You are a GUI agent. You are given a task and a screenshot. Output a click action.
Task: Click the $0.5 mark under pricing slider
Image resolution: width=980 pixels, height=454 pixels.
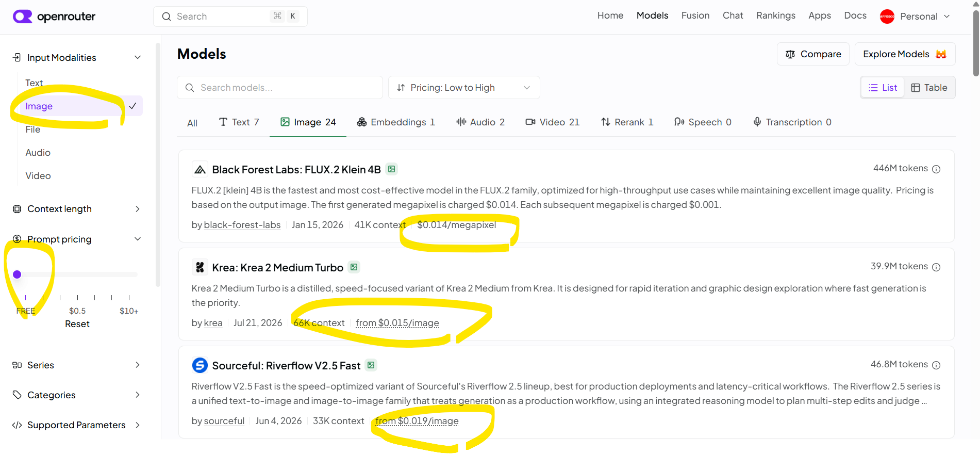[77, 311]
